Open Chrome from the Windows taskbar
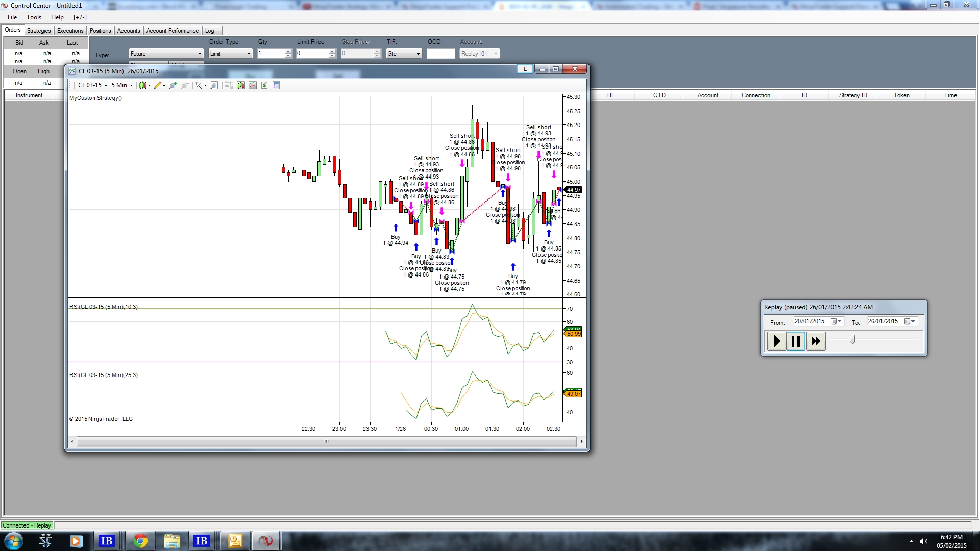 point(140,541)
